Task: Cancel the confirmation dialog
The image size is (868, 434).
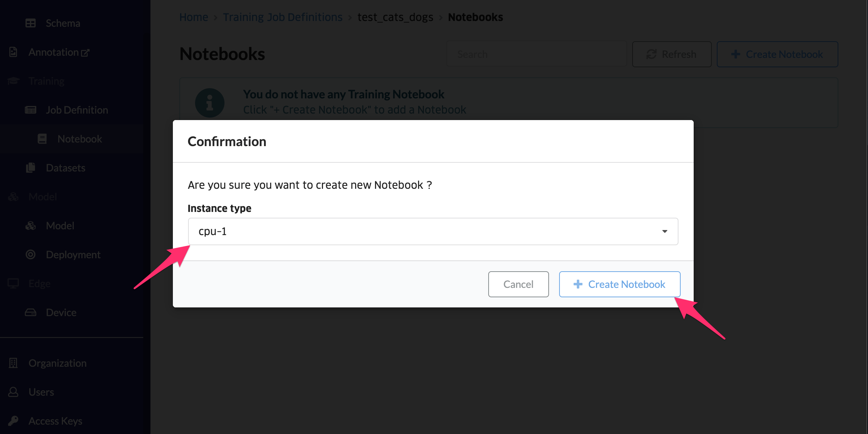Action: click(518, 284)
